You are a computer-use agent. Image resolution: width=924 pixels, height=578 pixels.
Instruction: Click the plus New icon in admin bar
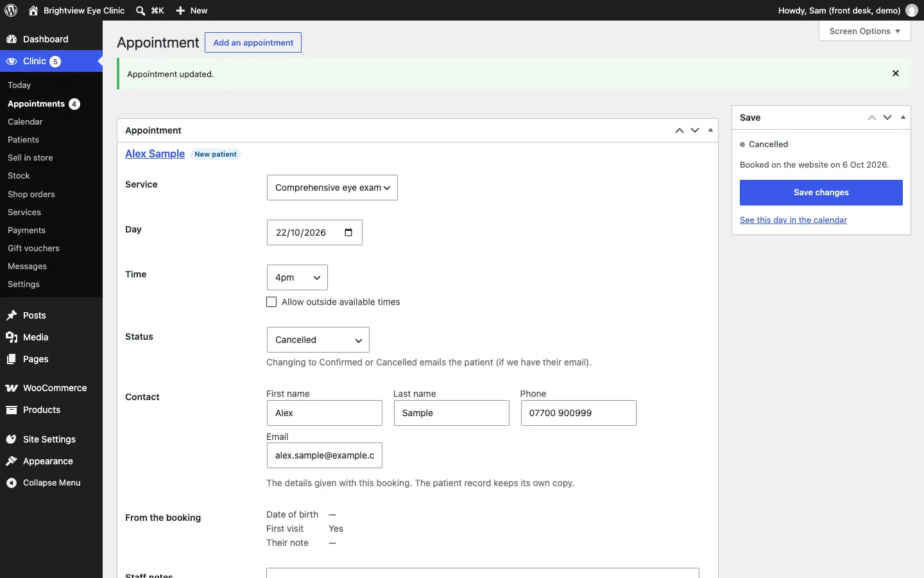point(180,10)
